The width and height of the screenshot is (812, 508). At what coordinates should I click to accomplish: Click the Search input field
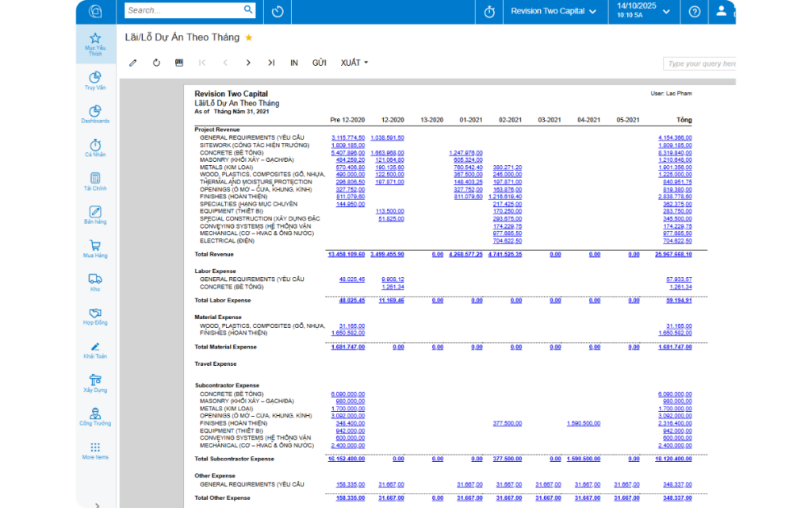point(184,10)
